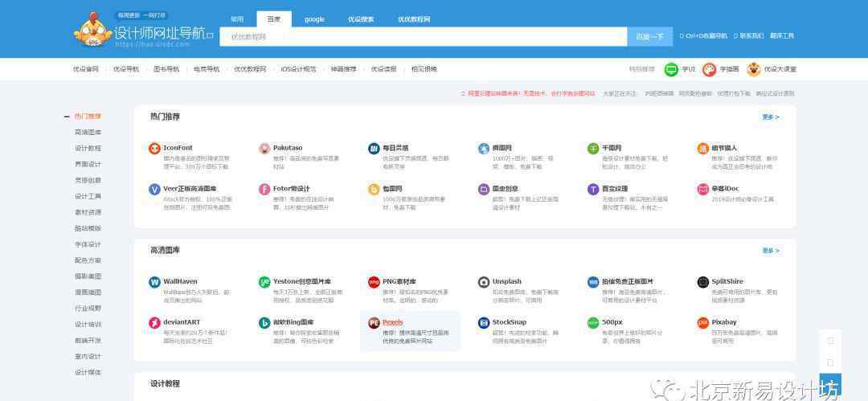The height and width of the screenshot is (401, 868).
Task: Click 神器推荐 in the navigation bar
Action: click(x=344, y=69)
